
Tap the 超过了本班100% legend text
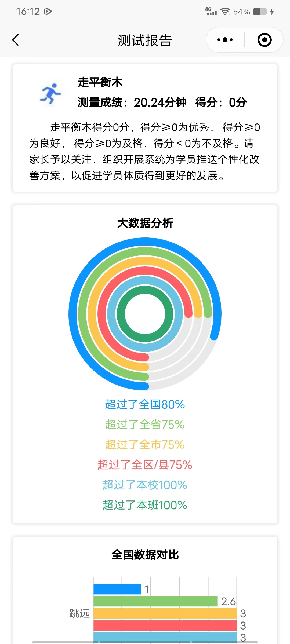145,505
